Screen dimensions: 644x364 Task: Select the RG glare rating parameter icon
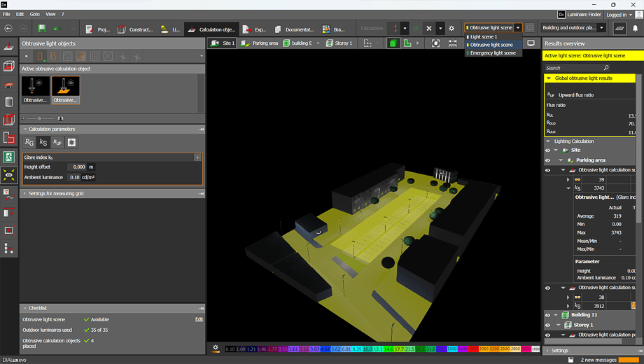[x=29, y=143]
